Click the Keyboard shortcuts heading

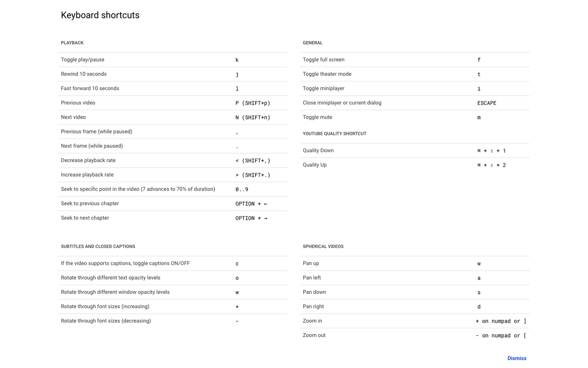(100, 15)
